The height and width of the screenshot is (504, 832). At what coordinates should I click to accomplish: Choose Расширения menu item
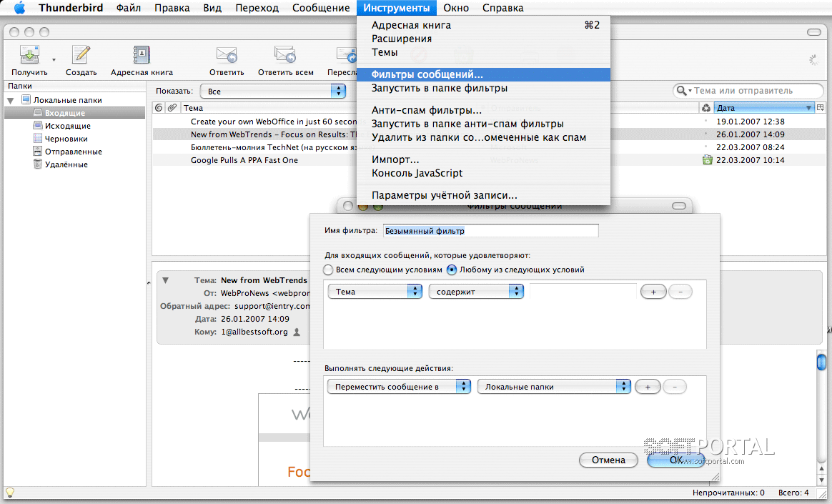(483, 39)
